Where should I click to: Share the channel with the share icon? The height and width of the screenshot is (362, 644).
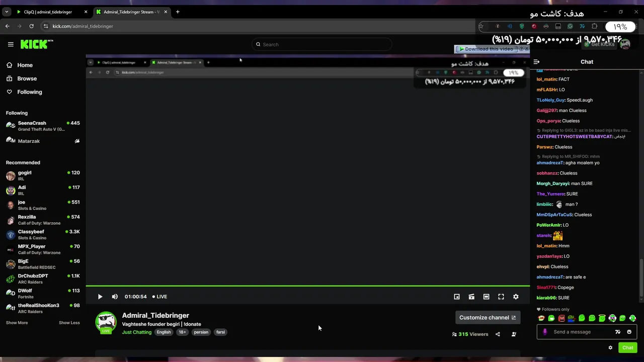pos(498,334)
